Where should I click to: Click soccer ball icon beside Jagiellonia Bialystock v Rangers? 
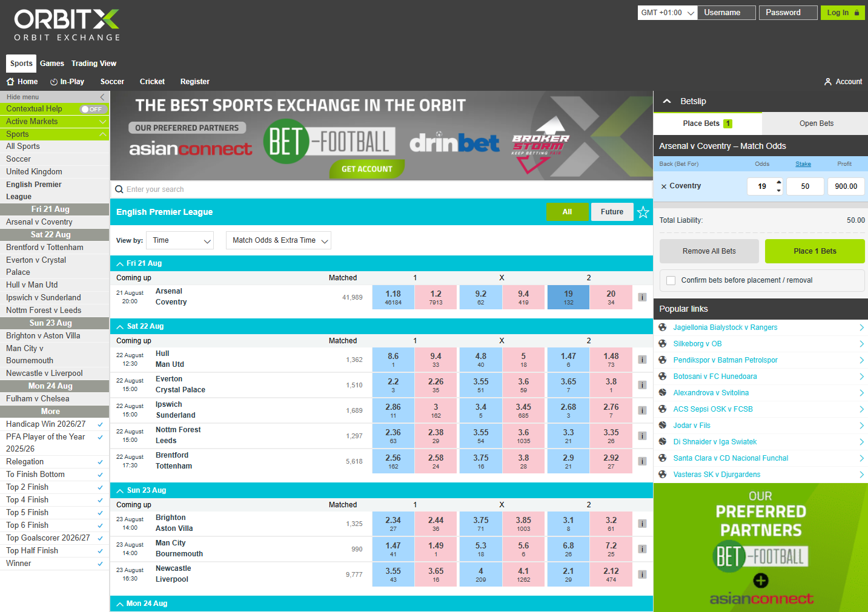663,327
